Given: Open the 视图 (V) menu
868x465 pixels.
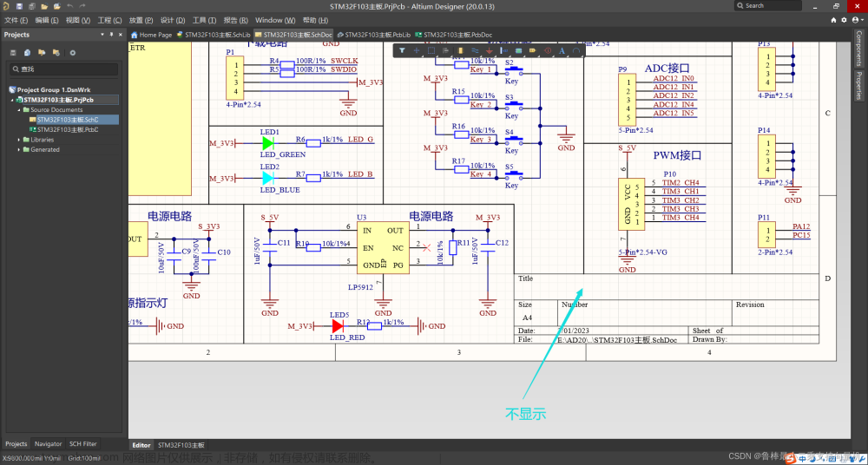Looking at the screenshot, I should (77, 20).
